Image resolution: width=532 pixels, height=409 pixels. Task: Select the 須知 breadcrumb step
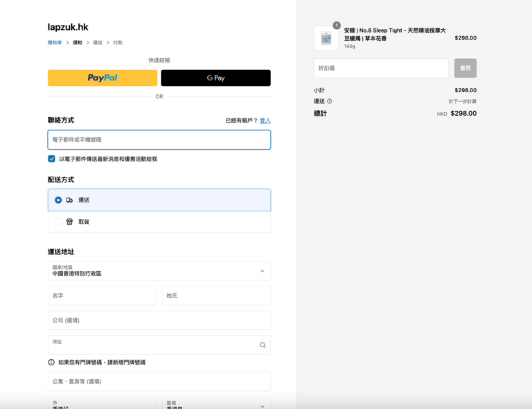point(78,42)
